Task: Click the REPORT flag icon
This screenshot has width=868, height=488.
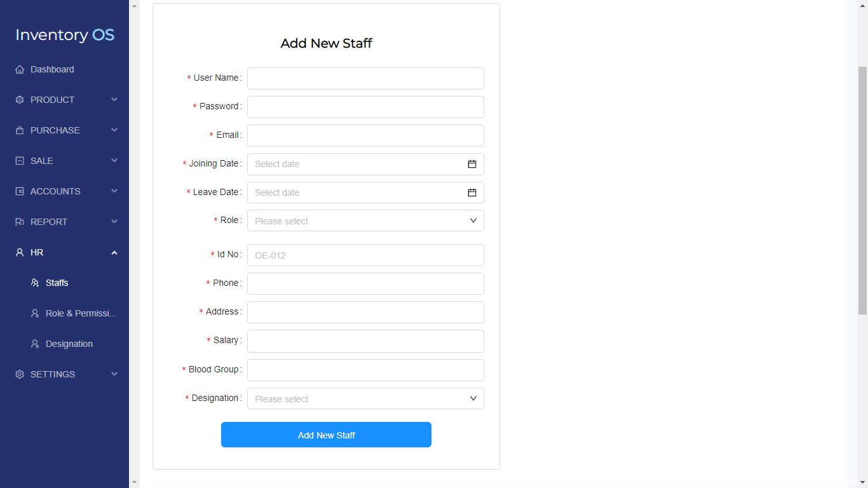Action: (20, 222)
